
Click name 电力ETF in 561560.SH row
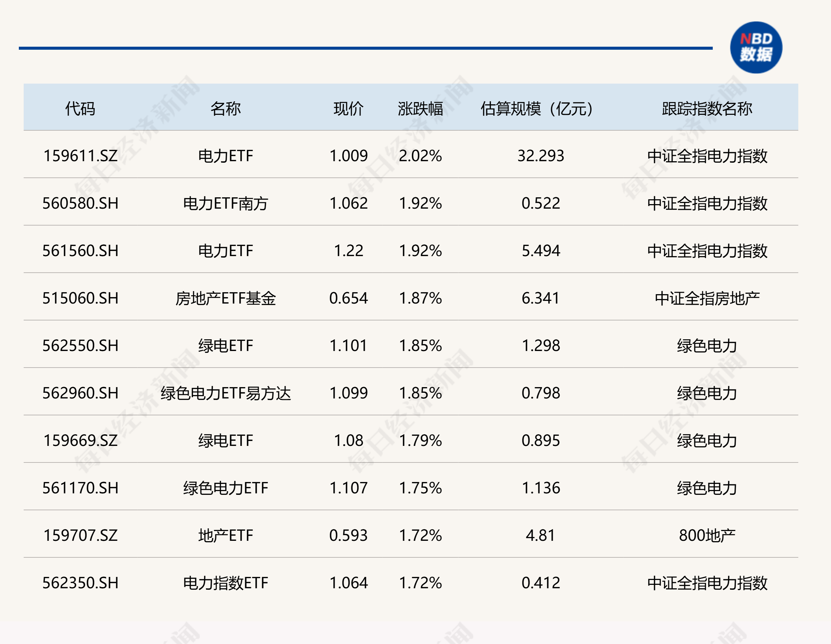226,251
